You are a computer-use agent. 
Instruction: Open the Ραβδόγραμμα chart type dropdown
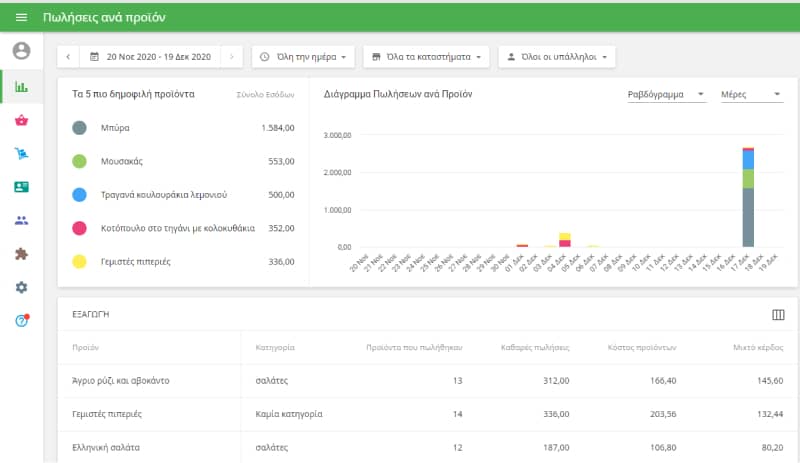pos(665,94)
